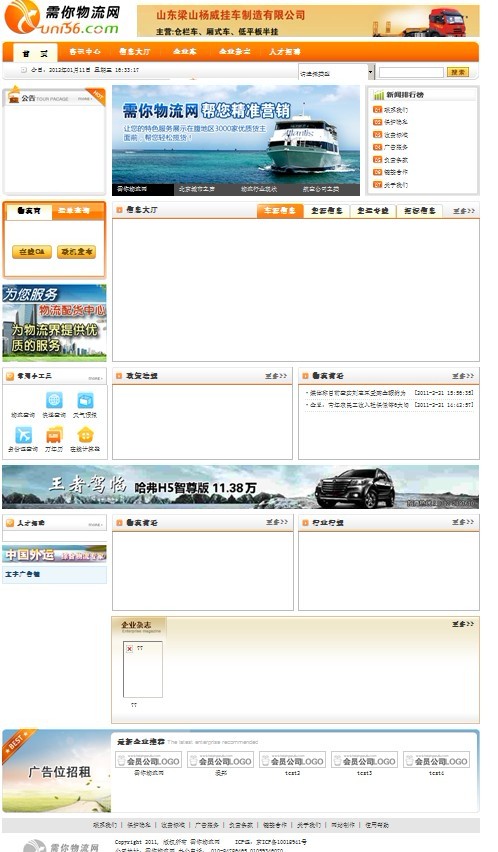Select the last white tab before 更多 in 大厅 panel
498x852 pixels.
point(419,211)
